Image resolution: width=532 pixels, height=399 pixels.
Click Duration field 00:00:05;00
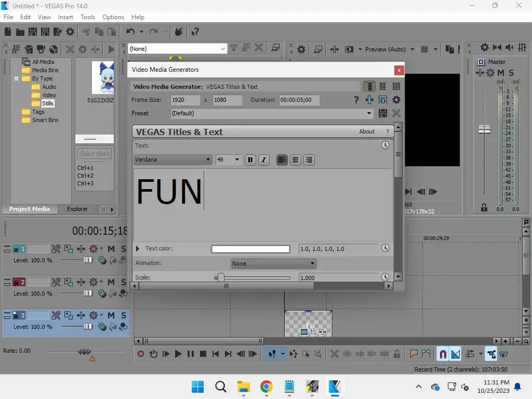299,100
